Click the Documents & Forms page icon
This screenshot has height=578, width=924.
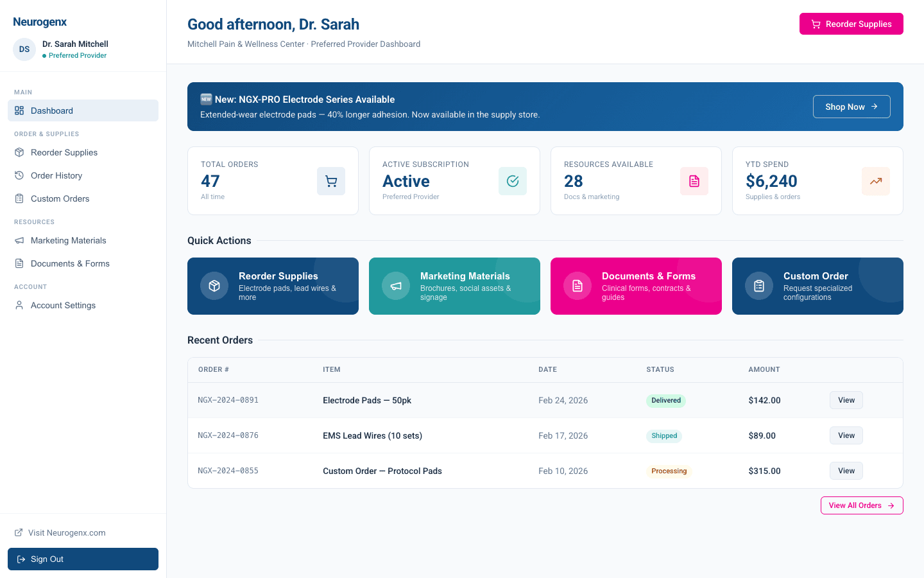pos(19,263)
